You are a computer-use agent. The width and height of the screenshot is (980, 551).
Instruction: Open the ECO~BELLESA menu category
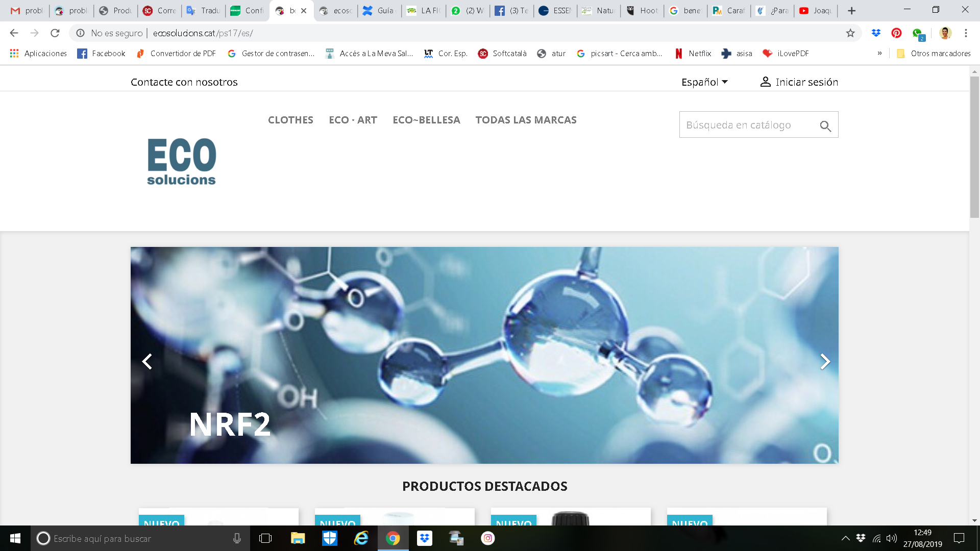tap(426, 120)
